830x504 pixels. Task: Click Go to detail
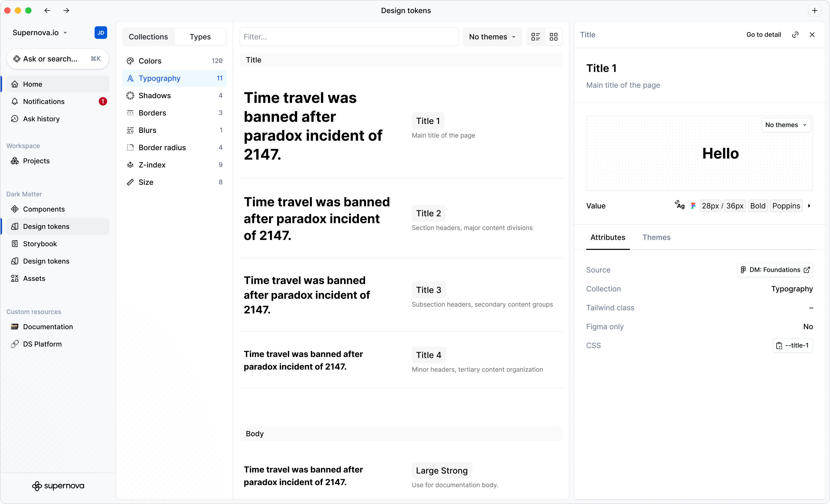[x=763, y=35]
